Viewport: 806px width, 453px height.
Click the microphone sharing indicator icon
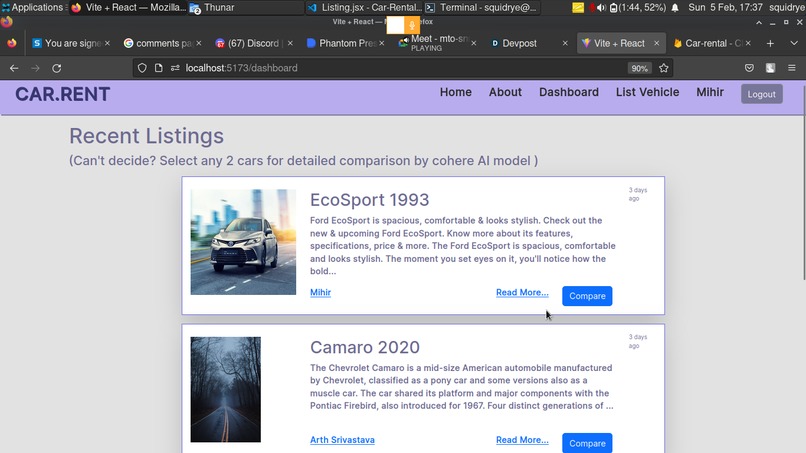point(411,25)
